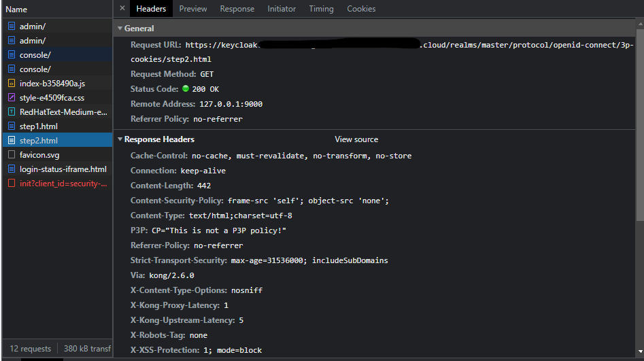Click the Connection value keep-alive
This screenshot has height=361, width=644.
click(203, 171)
